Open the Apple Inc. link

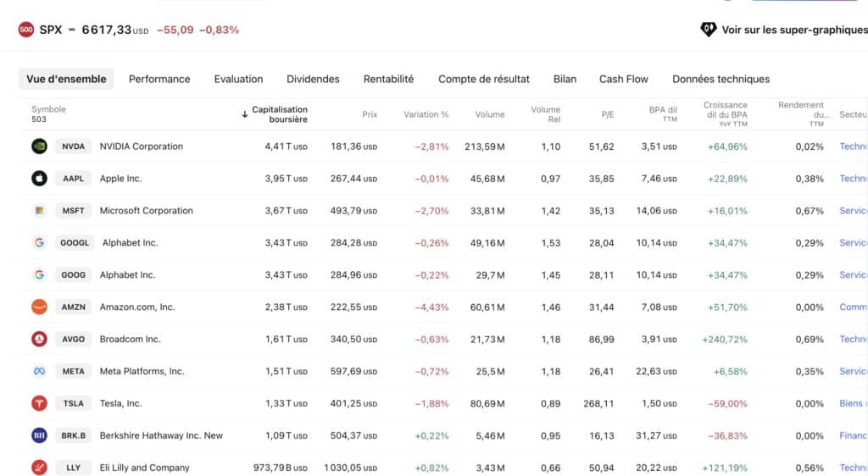point(120,179)
